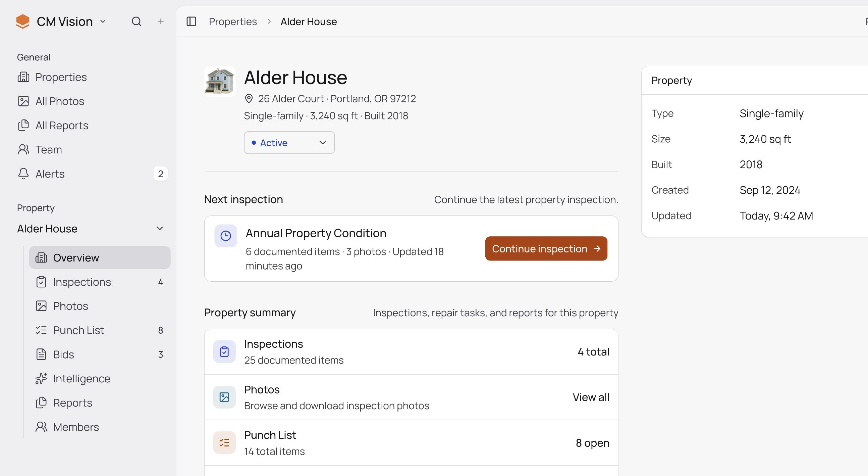
Task: Click the Inspections summary row icon
Action: coord(224,351)
